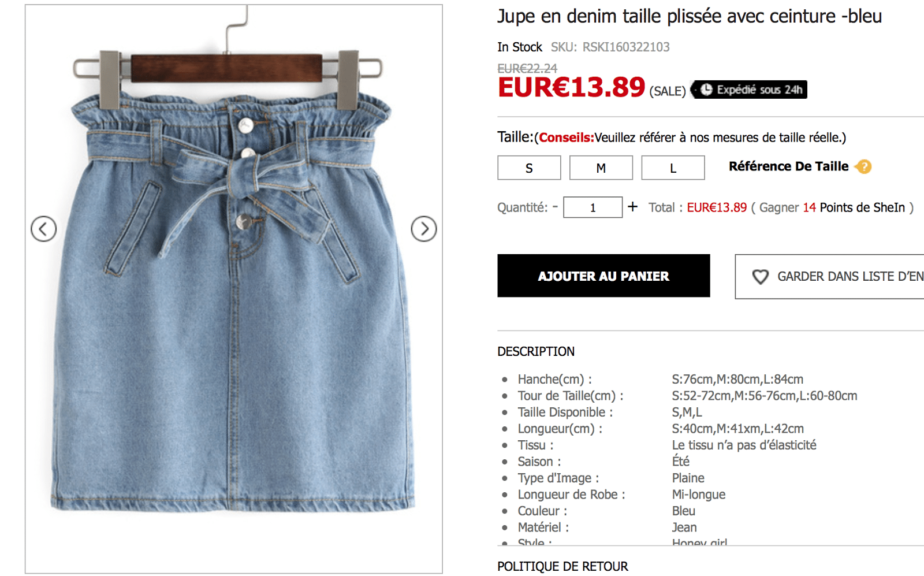Show the next product image arrow
Screen dimensions: 924x576
424,229
